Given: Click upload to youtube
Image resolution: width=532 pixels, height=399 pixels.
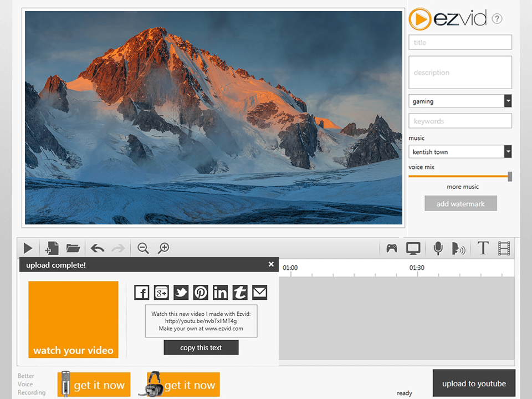Looking at the screenshot, I should coord(474,383).
